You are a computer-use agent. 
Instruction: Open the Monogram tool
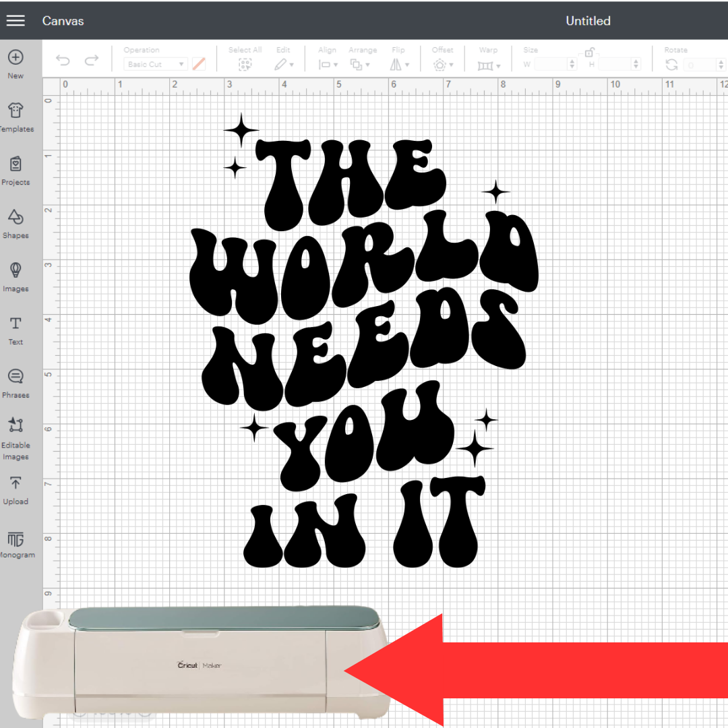[x=16, y=544]
